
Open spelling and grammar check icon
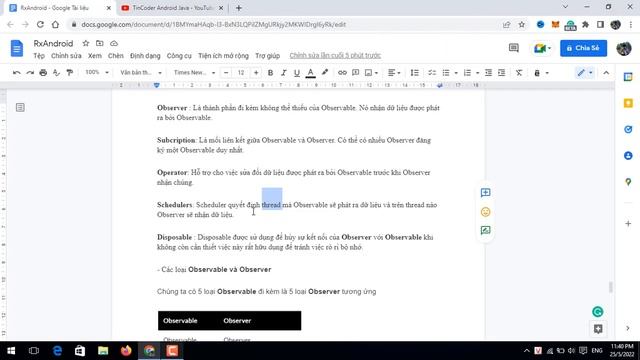(56, 73)
